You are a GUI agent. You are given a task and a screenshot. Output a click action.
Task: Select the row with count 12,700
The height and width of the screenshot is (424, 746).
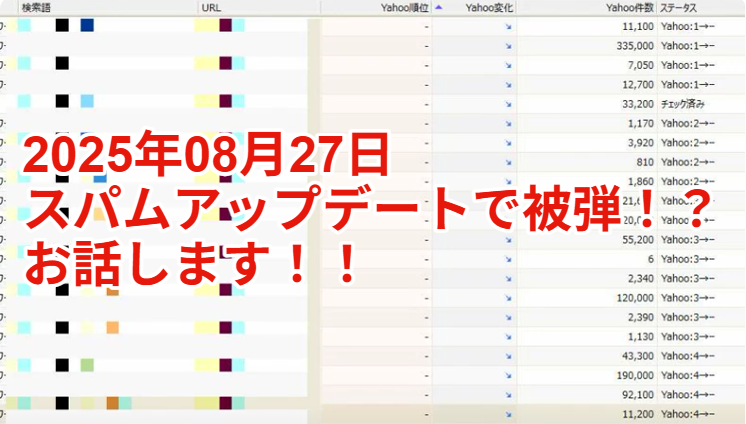(x=637, y=84)
